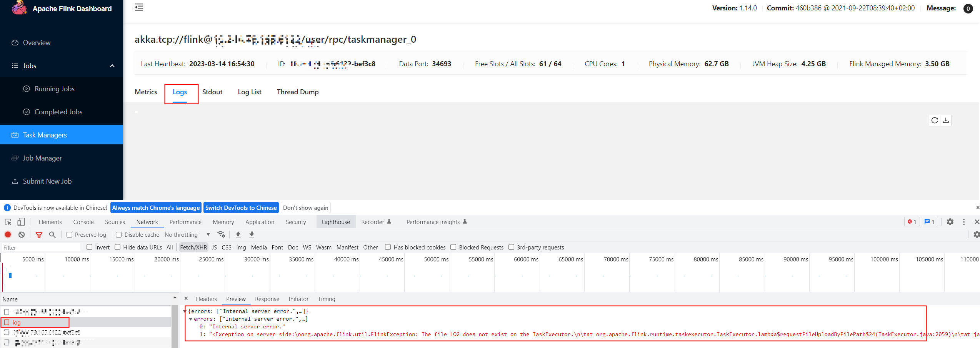Import HAR file with upload arrow icon
Screen dimensions: 980x348
[x=238, y=234]
